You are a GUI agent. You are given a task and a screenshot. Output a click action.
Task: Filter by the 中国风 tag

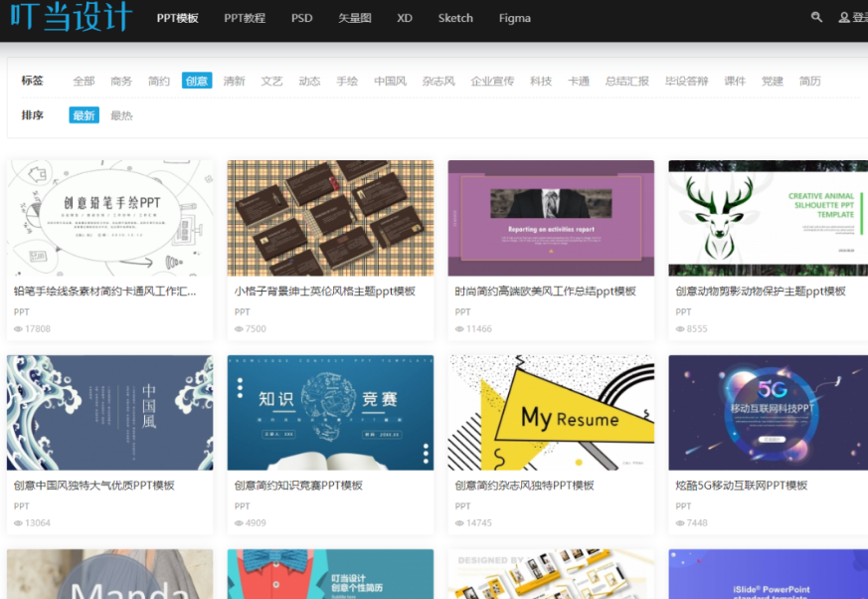(390, 81)
